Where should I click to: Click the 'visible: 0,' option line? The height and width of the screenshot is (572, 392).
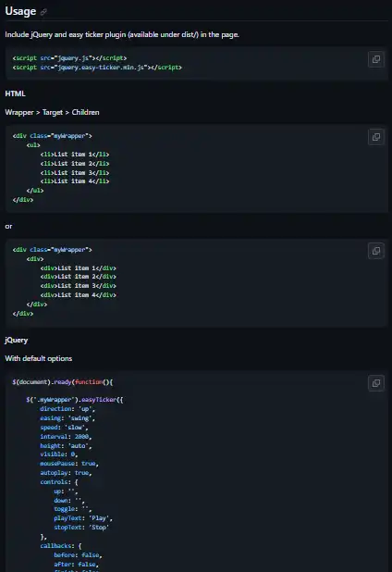(59, 454)
